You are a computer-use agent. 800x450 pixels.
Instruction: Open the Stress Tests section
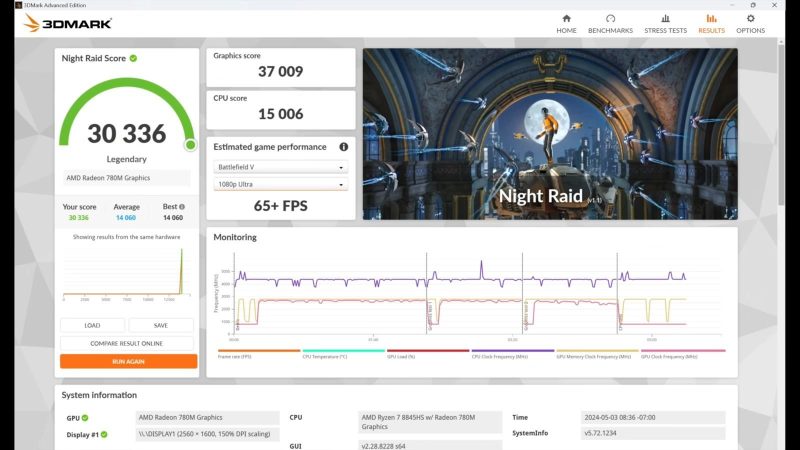coord(665,23)
